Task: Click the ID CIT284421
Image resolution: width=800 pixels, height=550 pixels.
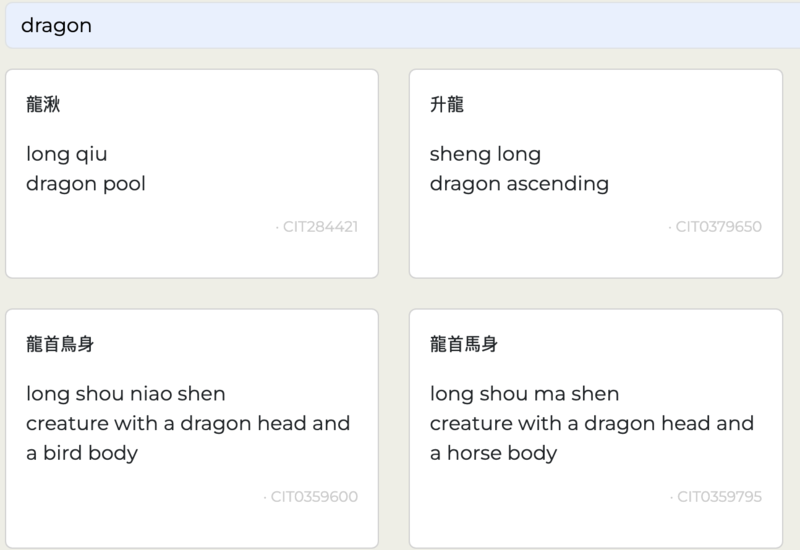Action: pyautogui.click(x=319, y=227)
